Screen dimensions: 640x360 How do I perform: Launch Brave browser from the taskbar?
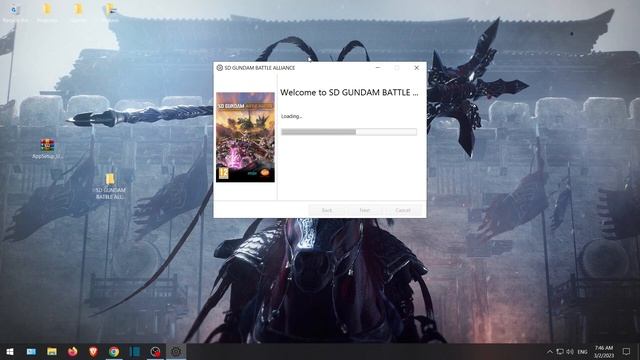[x=93, y=351]
